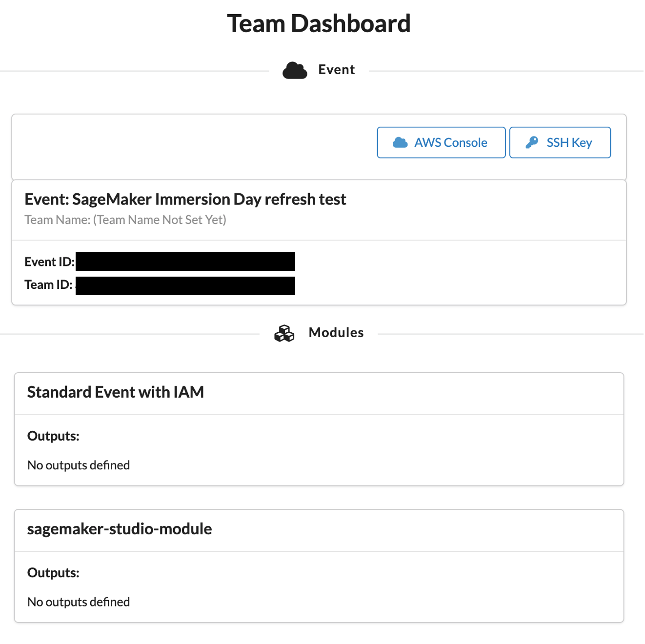Click the key icon in SSH Key button
This screenshot has height=644, width=645.
pyautogui.click(x=532, y=142)
